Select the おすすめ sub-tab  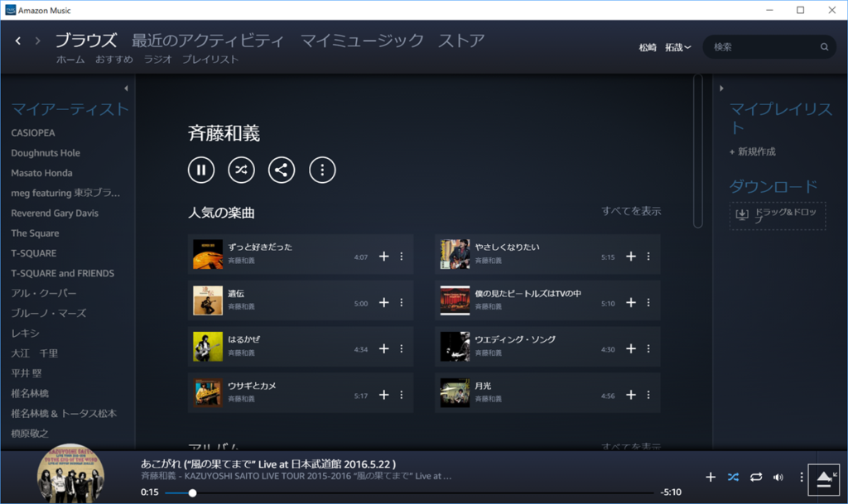[114, 60]
